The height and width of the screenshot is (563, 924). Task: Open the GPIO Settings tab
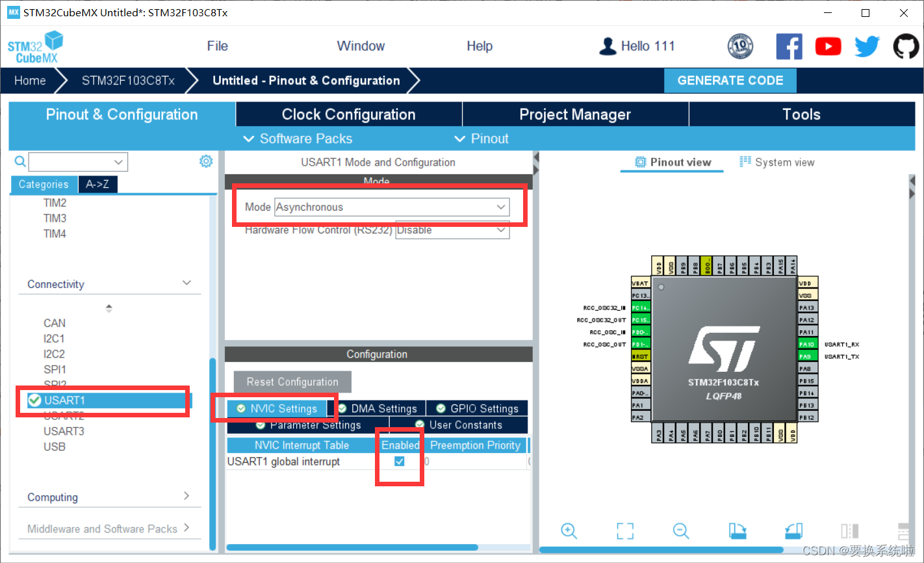tap(477, 408)
